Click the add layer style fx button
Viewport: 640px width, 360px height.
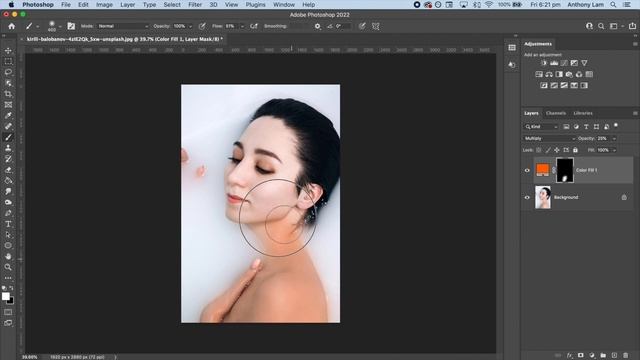tap(569, 356)
